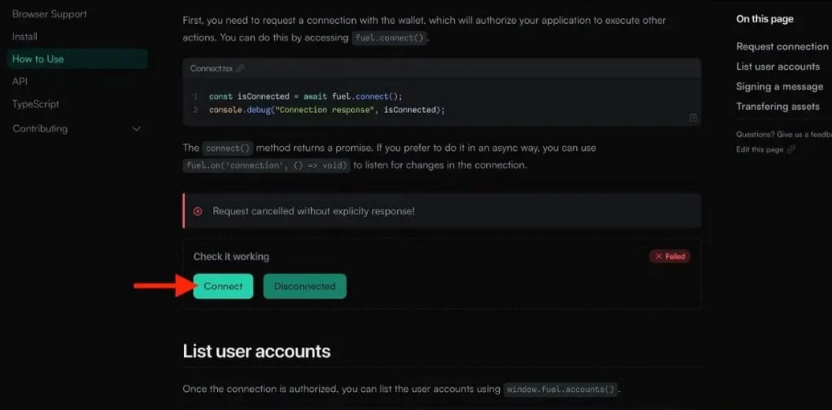This screenshot has height=410, width=832.
Task: Go to the Install page
Action: 25,36
